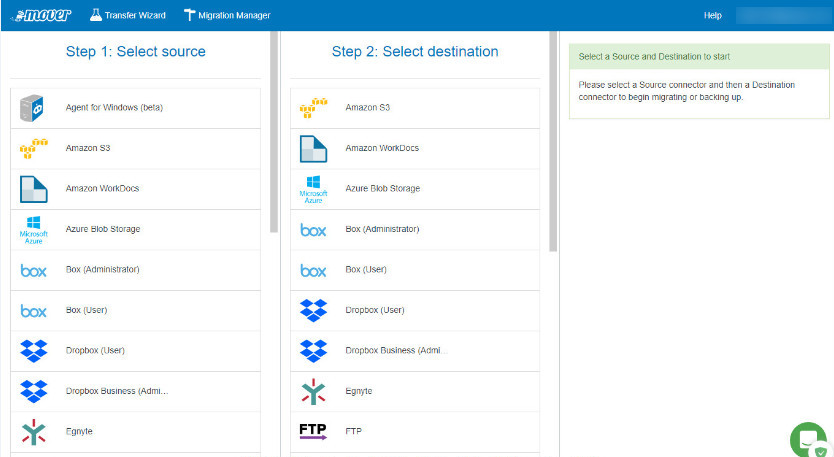Click the Microsoft Azure icon under source
Image resolution: width=834 pixels, height=457 pixels.
pos(34,230)
